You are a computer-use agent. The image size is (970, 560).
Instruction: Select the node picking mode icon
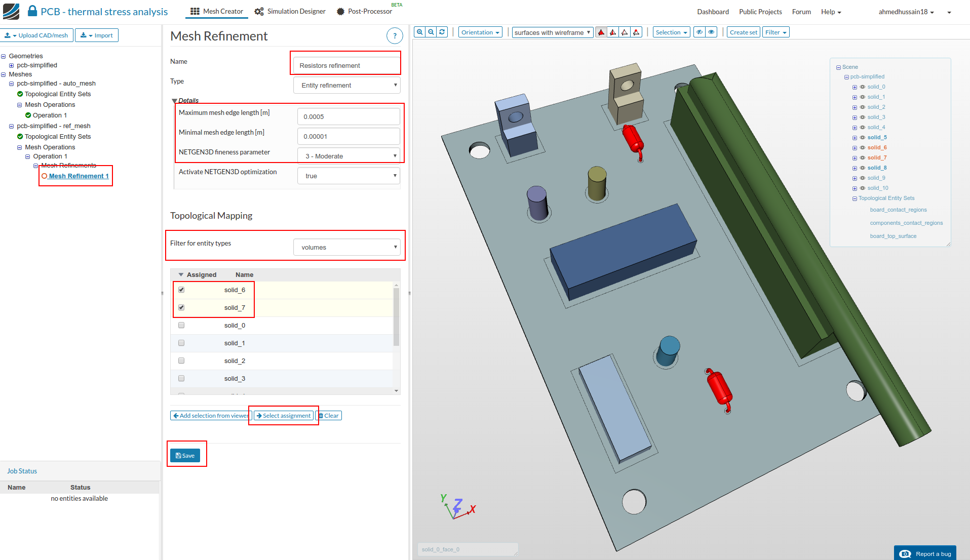tap(637, 32)
